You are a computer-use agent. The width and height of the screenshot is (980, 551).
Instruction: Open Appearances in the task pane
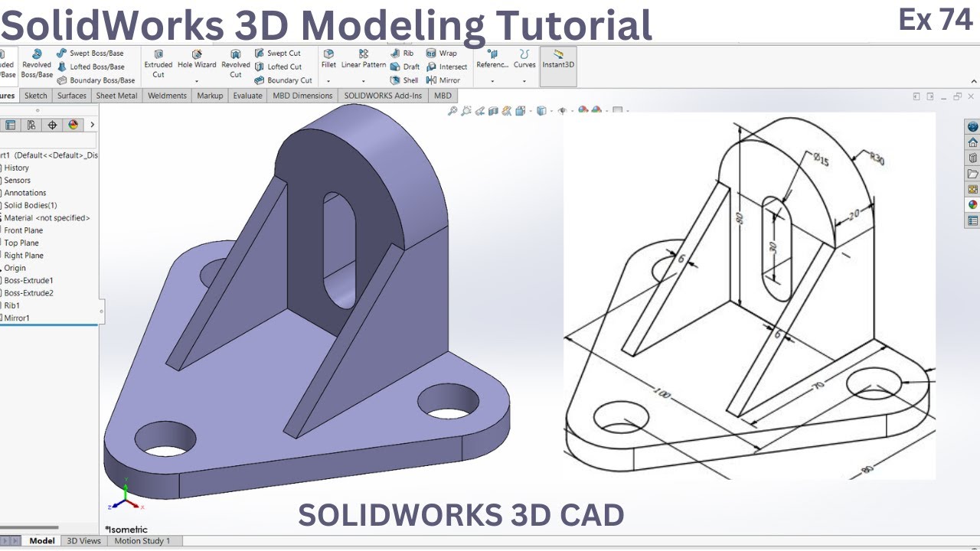[972, 204]
